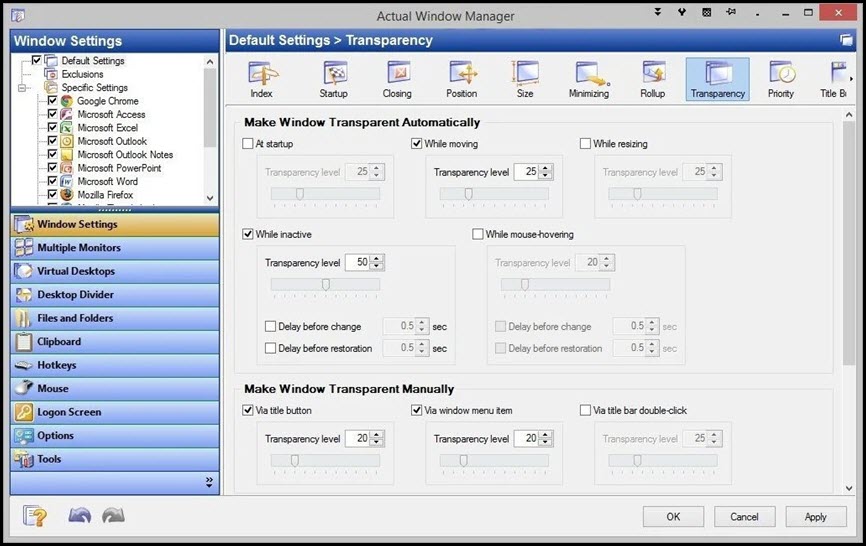The height and width of the screenshot is (546, 866).
Task: Open the Logon Screen section
Action: [x=114, y=412]
